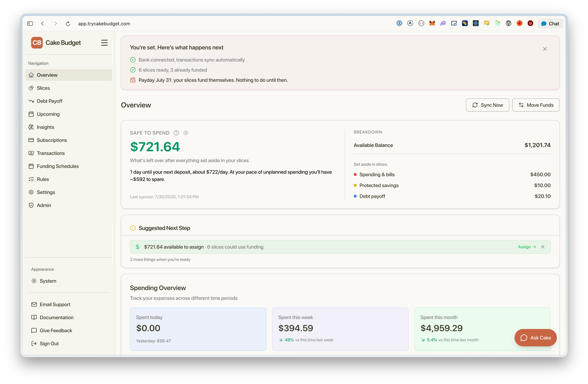588x384 pixels.
Task: Dismiss the available to assign suggestion
Action: [x=543, y=247]
